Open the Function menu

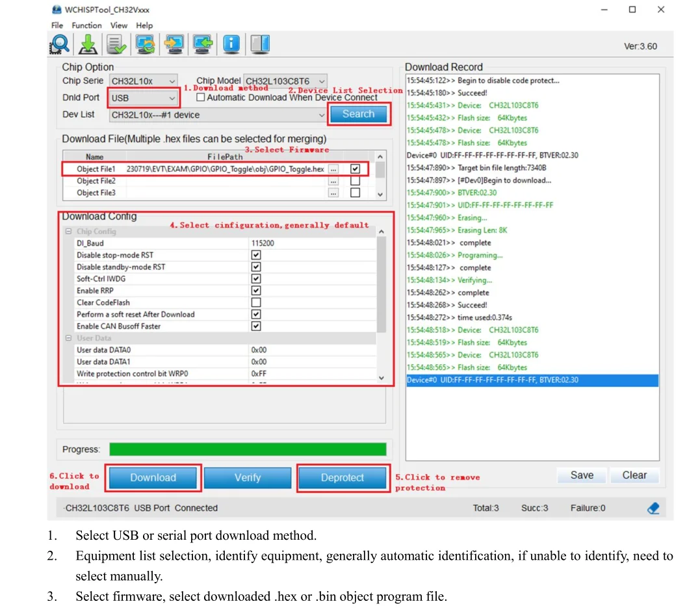click(86, 25)
